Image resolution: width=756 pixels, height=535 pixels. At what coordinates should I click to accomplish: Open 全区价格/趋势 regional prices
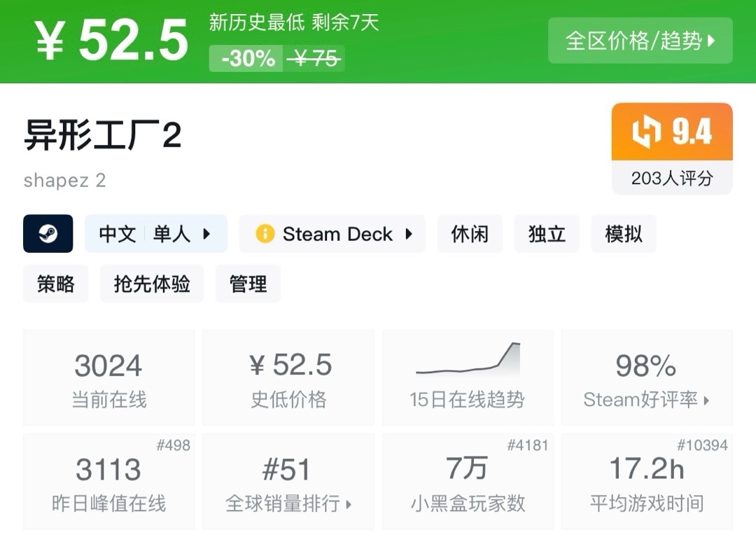pyautogui.click(x=640, y=41)
